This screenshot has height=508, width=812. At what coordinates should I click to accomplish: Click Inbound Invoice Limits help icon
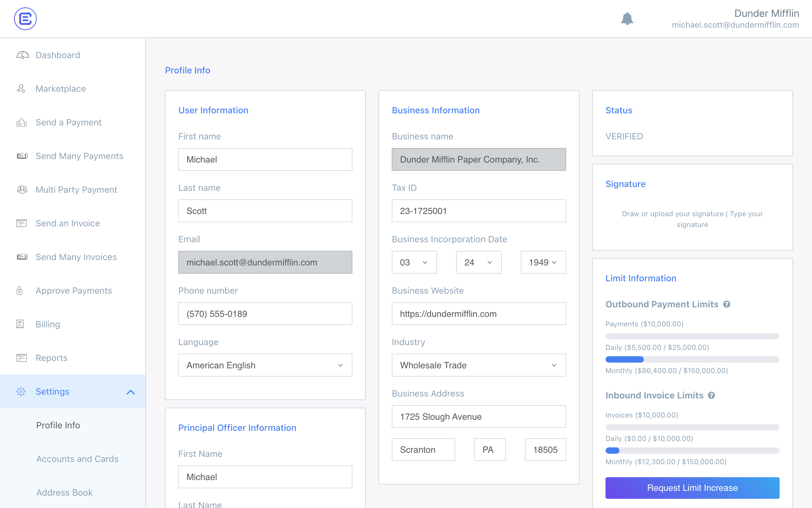711,396
